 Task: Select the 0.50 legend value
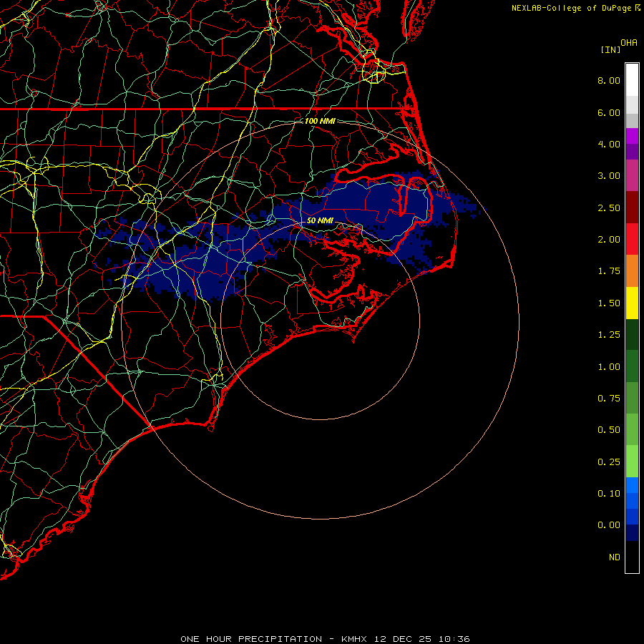click(x=609, y=430)
